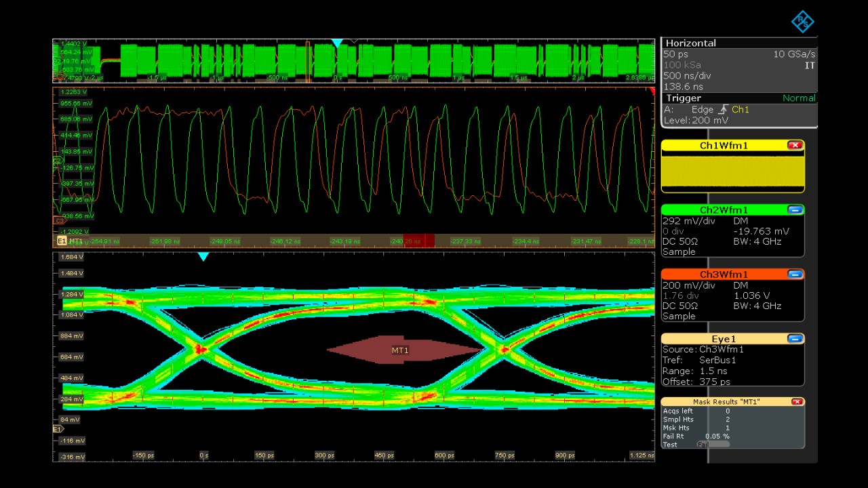This screenshot has width=868, height=488.
Task: Select the cyan trigger marker above eye diagram
Action: click(x=203, y=257)
